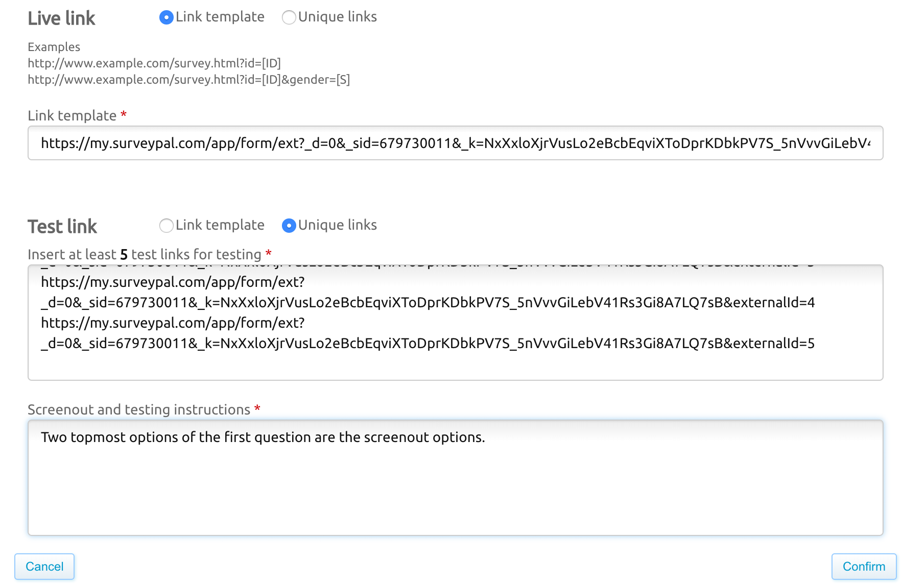Select Link template radio under Test link
The height and width of the screenshot is (588, 902).
coord(166,226)
